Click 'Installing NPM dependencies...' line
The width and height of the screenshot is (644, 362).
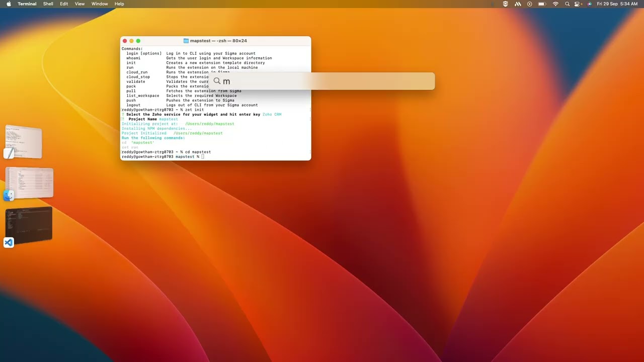pyautogui.click(x=156, y=129)
